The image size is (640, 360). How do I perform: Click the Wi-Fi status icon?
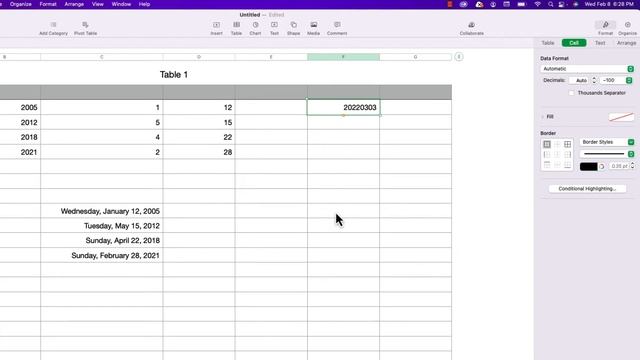pyautogui.click(x=538, y=4)
